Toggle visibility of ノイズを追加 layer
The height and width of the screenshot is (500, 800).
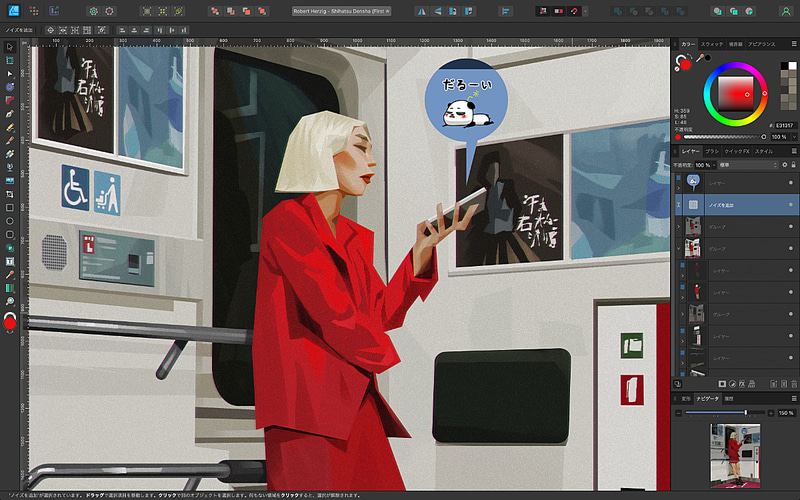pos(791,205)
